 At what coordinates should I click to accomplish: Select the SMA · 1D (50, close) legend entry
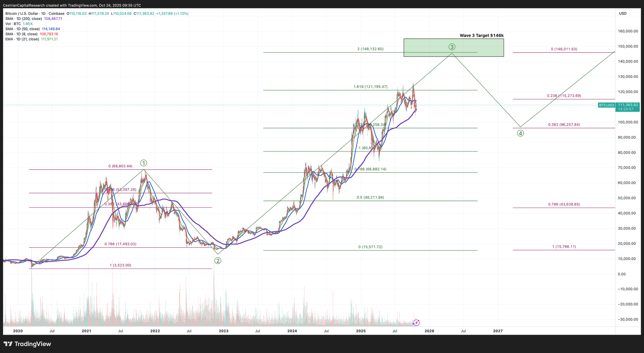coord(23,29)
